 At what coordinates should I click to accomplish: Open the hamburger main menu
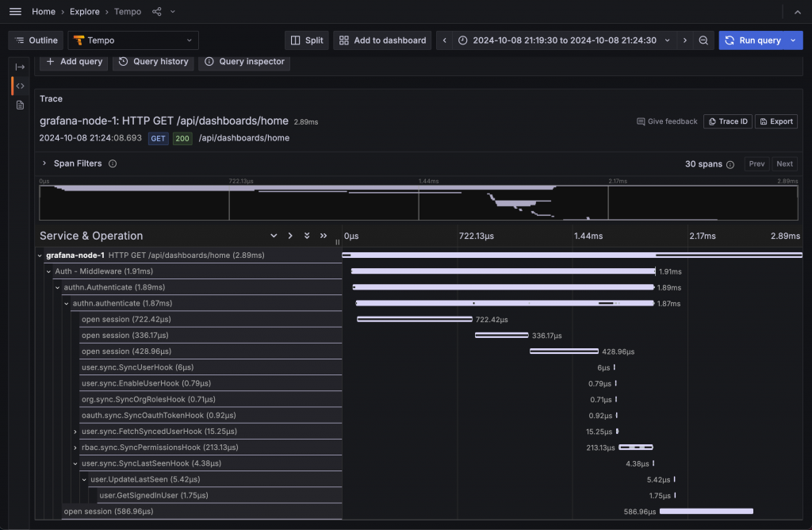[x=16, y=11]
